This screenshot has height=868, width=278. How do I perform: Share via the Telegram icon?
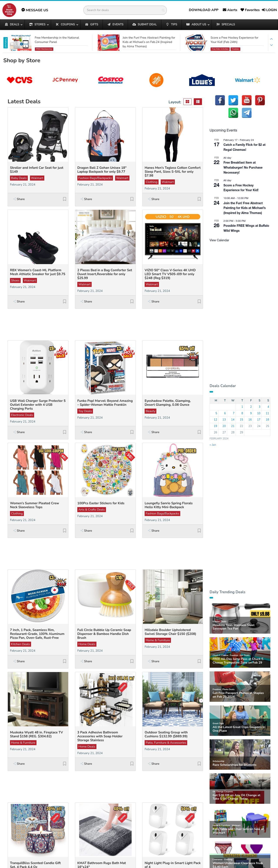pyautogui.click(x=247, y=113)
